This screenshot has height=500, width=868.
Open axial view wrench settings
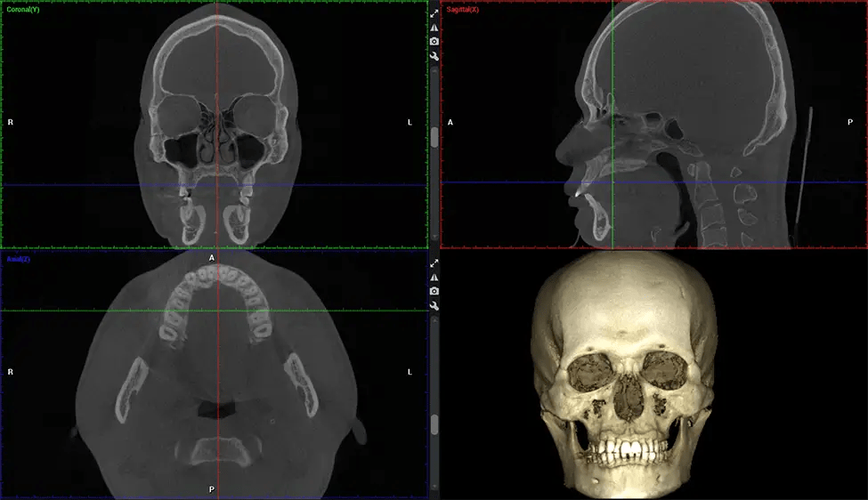click(434, 306)
